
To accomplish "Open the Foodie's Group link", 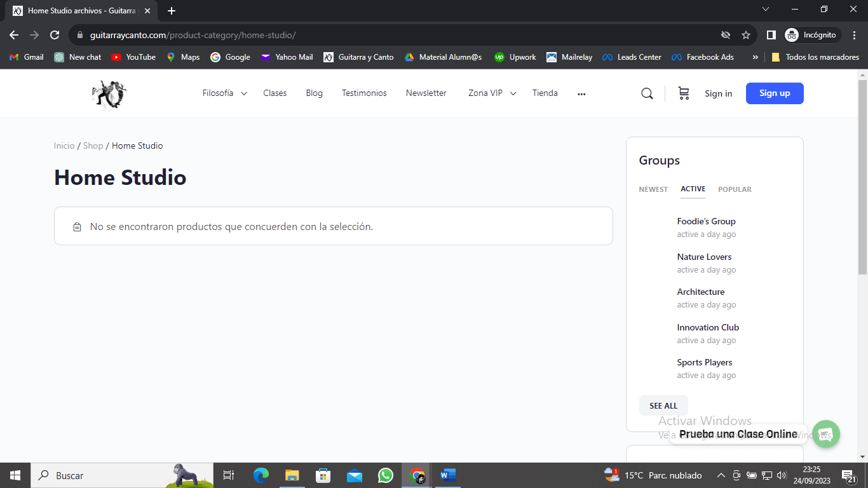I will click(x=707, y=221).
